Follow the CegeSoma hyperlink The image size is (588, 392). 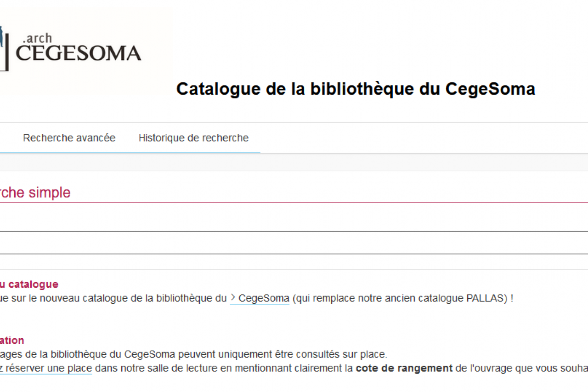point(264,298)
